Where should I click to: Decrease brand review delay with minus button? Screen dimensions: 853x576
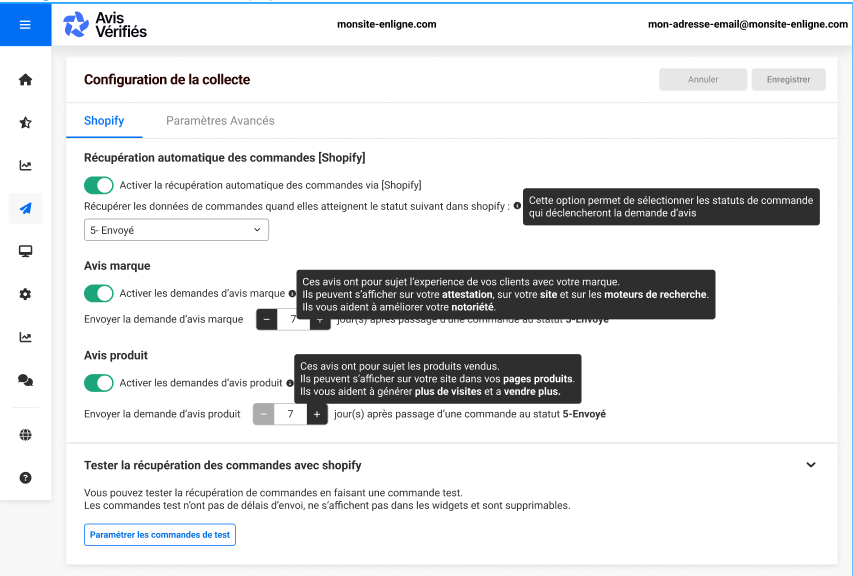[267, 320]
